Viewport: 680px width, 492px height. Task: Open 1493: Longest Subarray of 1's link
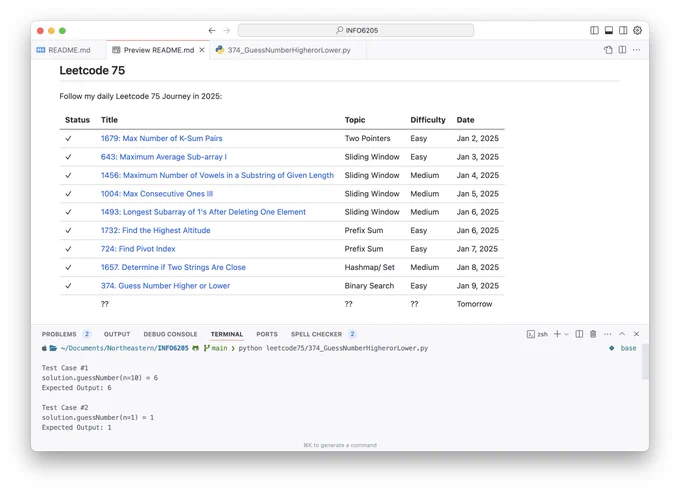click(203, 212)
